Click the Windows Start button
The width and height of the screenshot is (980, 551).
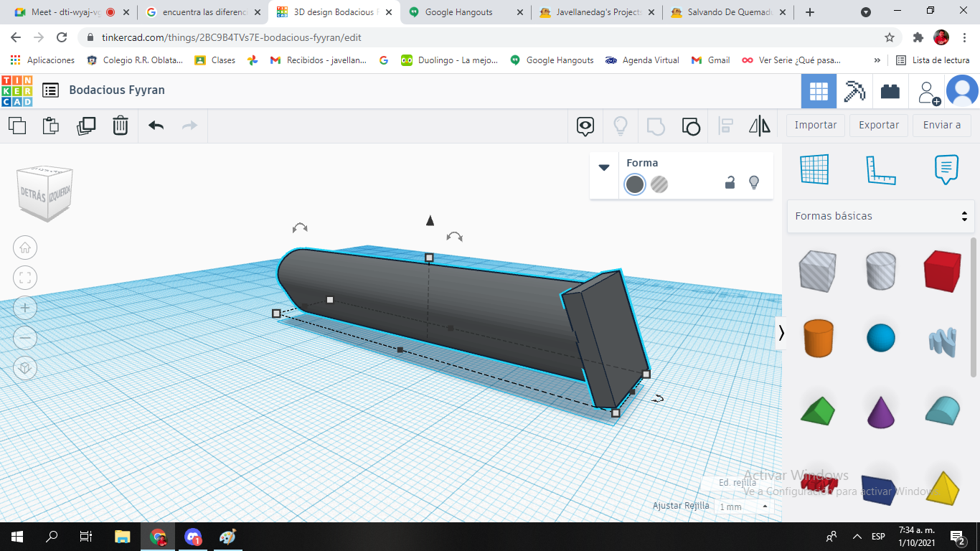pos(17,537)
